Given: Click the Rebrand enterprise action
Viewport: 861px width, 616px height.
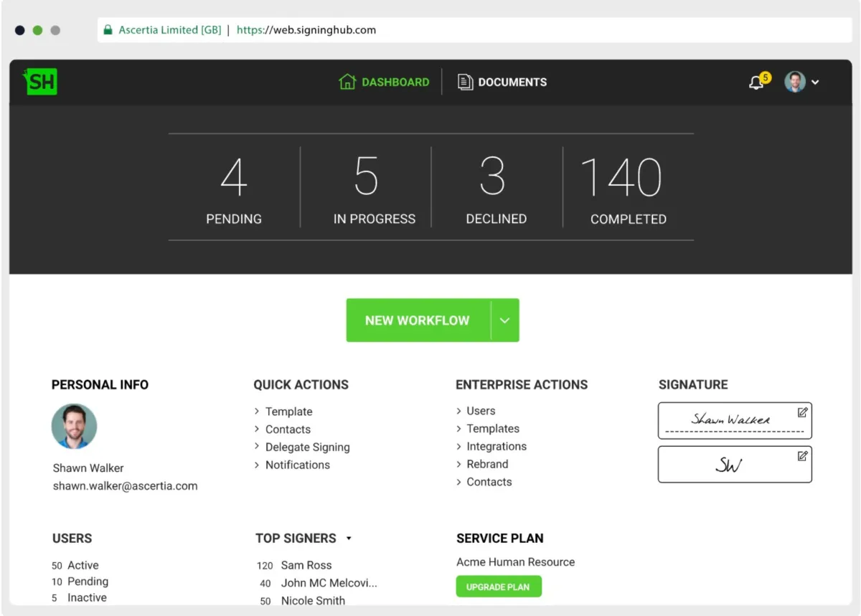Looking at the screenshot, I should click(487, 464).
